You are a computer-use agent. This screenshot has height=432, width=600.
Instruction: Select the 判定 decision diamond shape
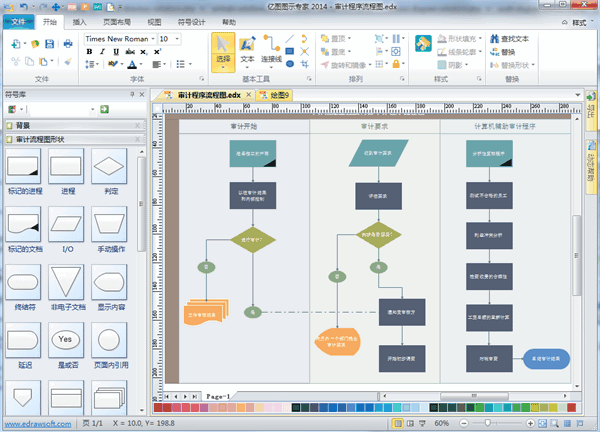(x=109, y=166)
